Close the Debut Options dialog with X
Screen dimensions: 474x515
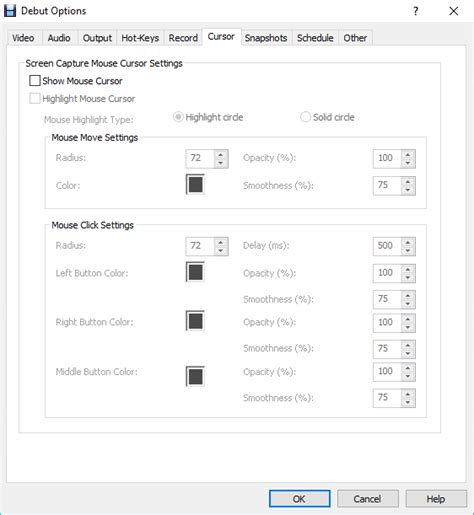pyautogui.click(x=453, y=11)
